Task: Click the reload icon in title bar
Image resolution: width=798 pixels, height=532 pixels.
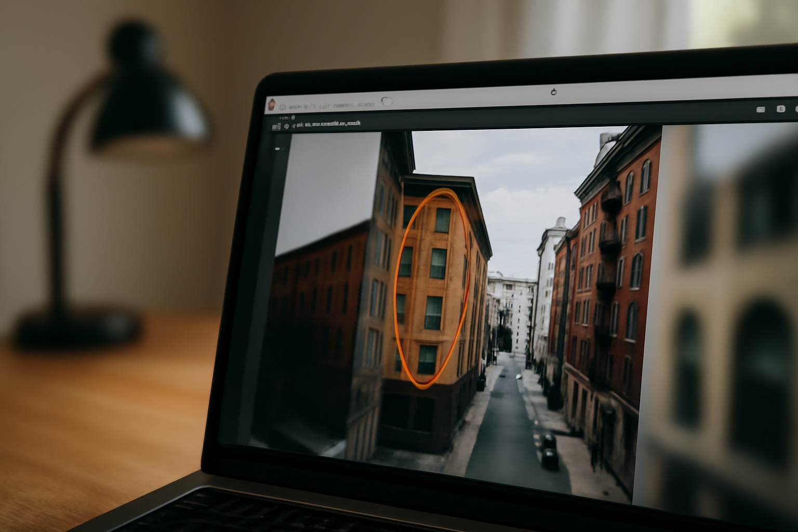Action: [x=554, y=92]
